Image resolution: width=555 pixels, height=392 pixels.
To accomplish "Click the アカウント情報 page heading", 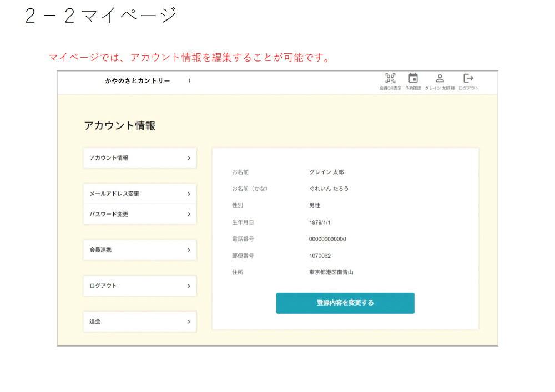I will click(x=120, y=126).
